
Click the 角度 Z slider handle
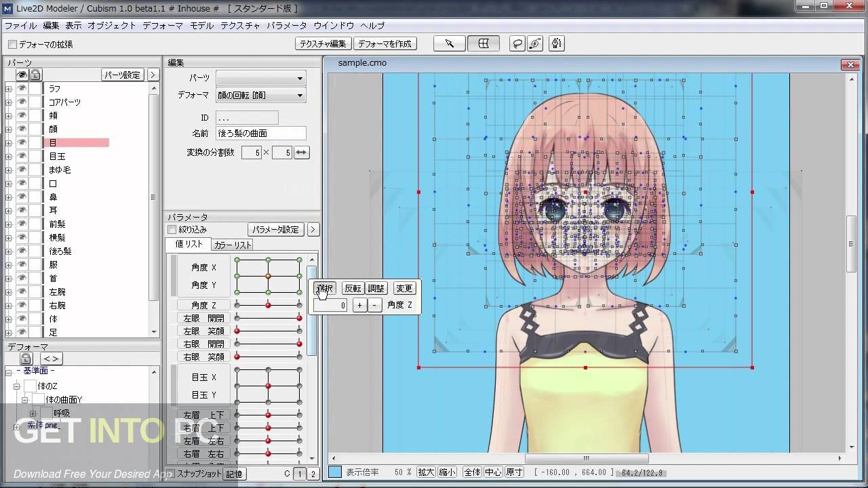point(269,306)
